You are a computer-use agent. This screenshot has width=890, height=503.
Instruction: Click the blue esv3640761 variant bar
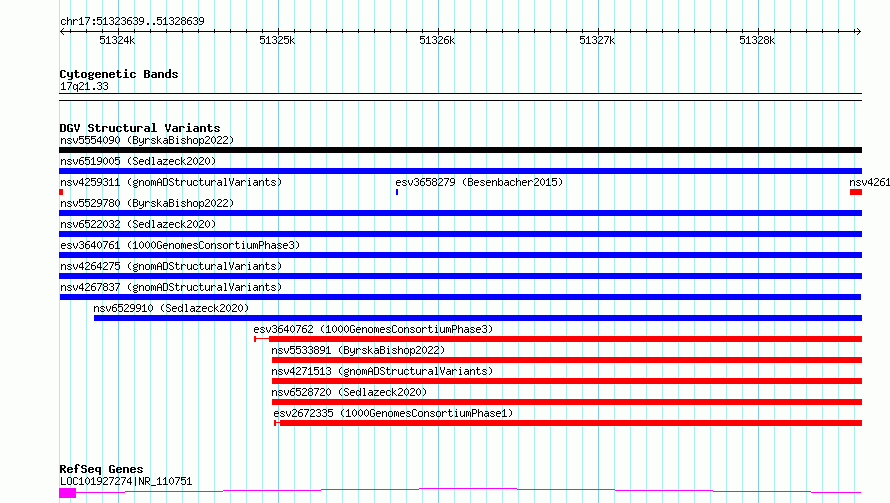pyautogui.click(x=460, y=255)
